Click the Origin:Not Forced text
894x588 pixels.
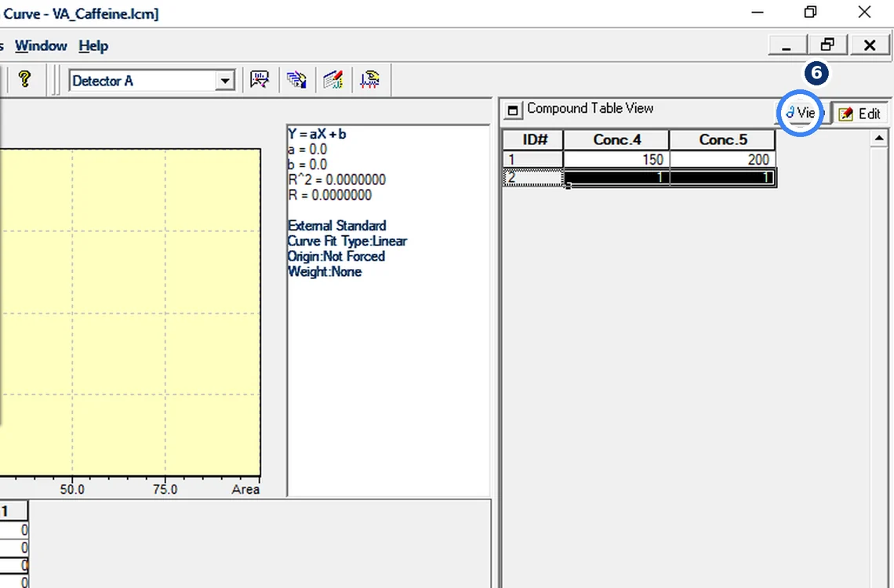click(336, 256)
